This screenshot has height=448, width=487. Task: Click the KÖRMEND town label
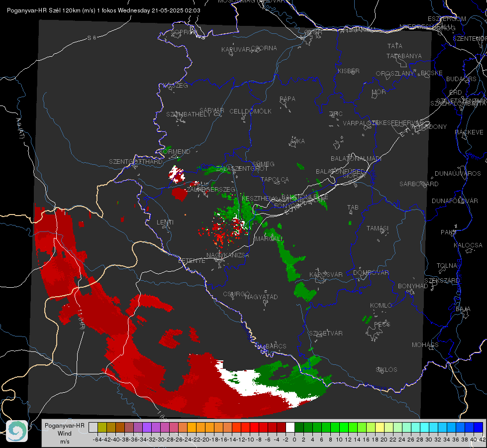click(x=175, y=151)
